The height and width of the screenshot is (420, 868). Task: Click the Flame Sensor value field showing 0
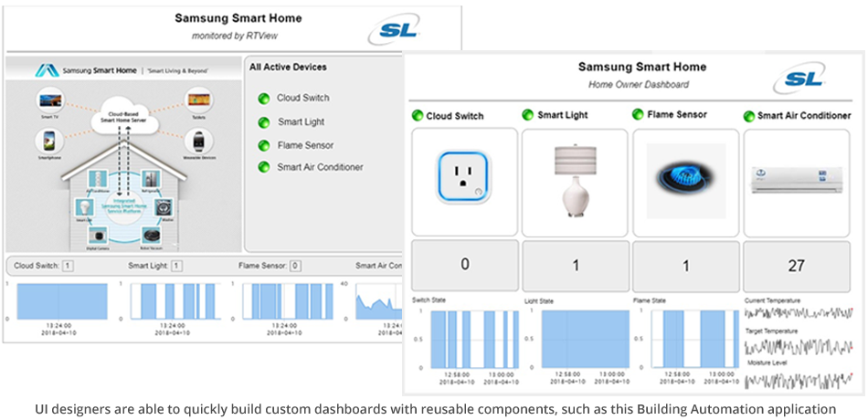[296, 267]
